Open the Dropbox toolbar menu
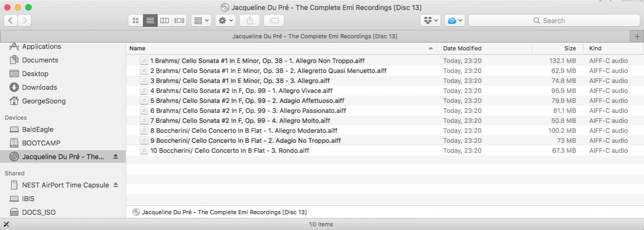 point(430,20)
